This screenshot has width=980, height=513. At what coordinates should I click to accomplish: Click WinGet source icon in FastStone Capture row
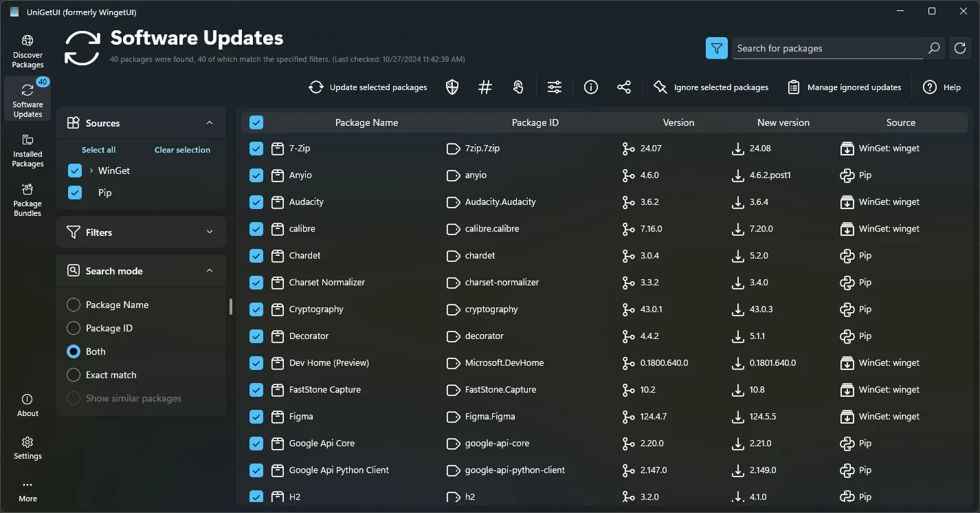coord(847,390)
